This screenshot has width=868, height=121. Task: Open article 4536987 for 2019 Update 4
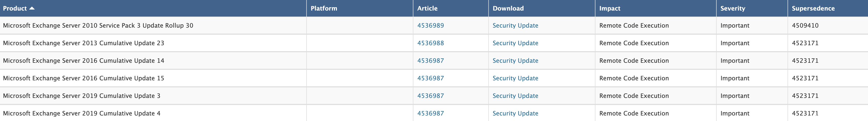(431, 113)
